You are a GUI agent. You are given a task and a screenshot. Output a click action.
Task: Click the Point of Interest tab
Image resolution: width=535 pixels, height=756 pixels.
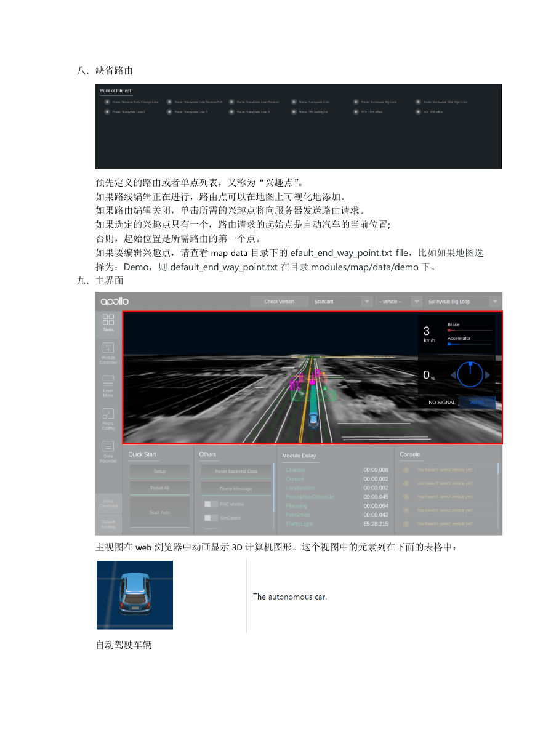[116, 91]
